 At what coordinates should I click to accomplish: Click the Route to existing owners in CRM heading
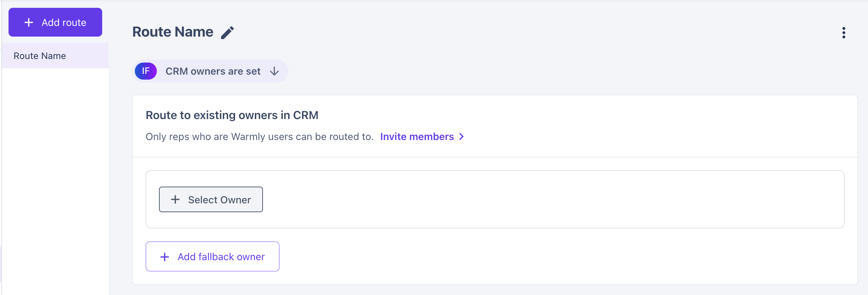[x=232, y=115]
